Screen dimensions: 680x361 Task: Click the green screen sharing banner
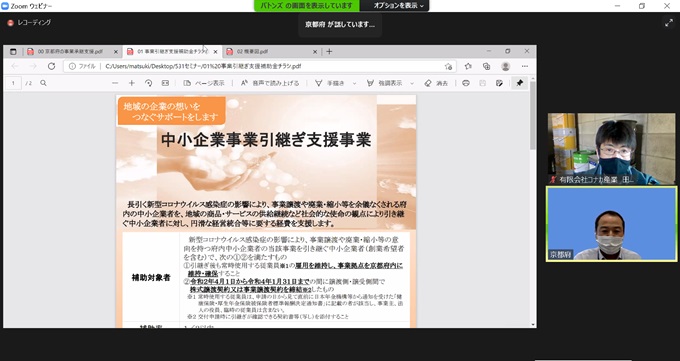[x=306, y=6]
